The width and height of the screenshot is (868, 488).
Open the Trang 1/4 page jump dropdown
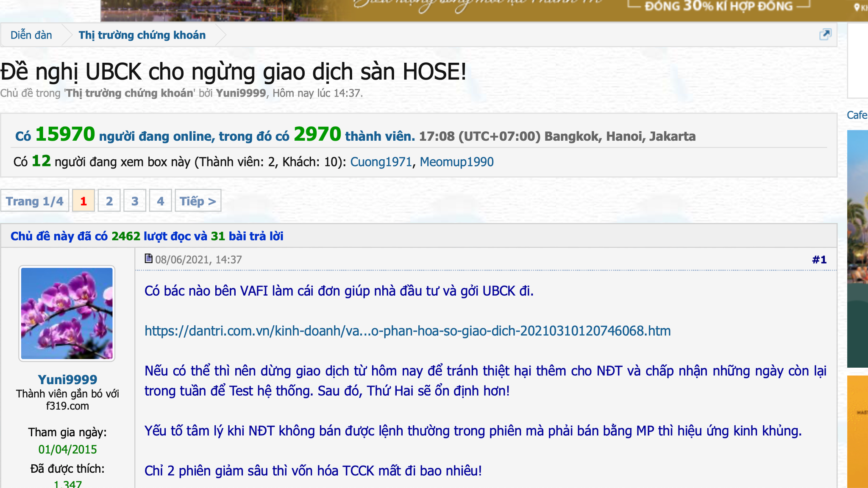click(35, 201)
